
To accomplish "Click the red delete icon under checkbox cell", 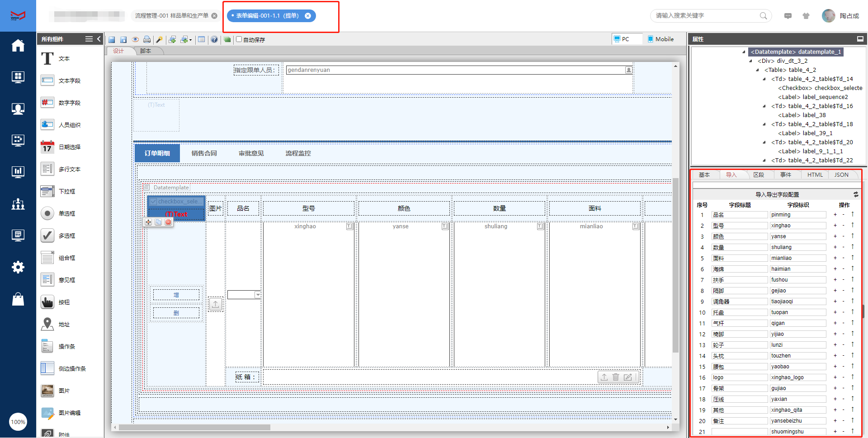I will click(168, 222).
